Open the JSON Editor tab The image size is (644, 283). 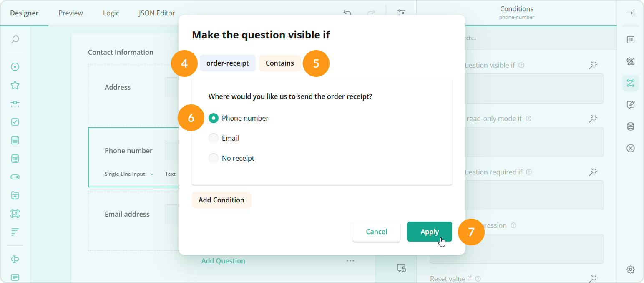(156, 13)
